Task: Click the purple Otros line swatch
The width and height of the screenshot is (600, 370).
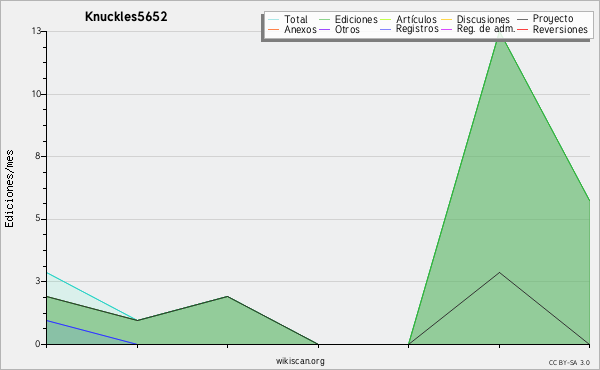Action: 324,29
